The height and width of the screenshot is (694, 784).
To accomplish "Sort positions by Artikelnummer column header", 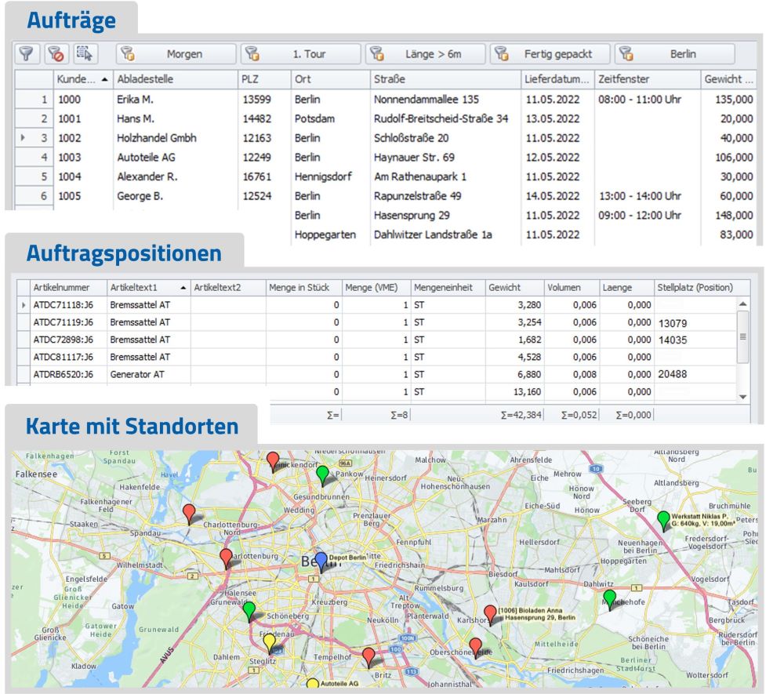I will (68, 288).
